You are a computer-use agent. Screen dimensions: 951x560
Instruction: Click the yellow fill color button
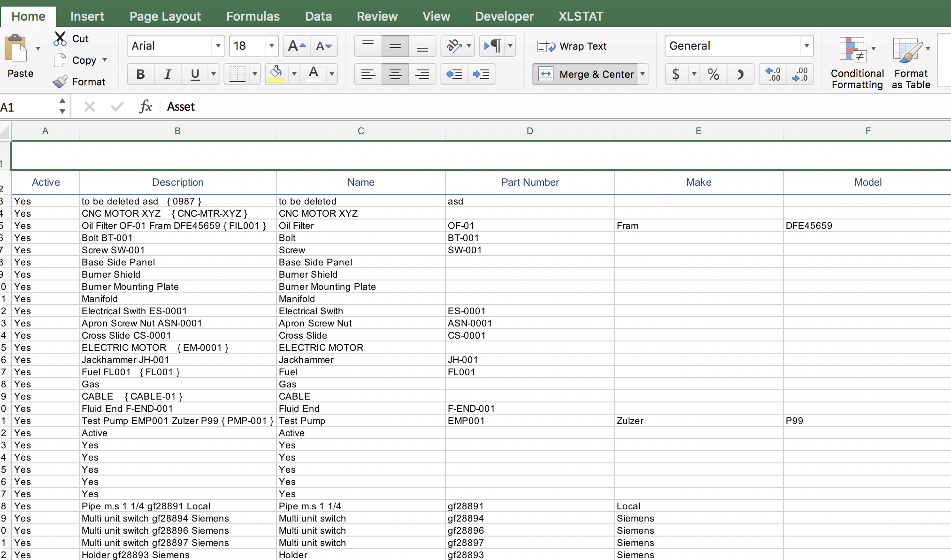click(x=276, y=74)
